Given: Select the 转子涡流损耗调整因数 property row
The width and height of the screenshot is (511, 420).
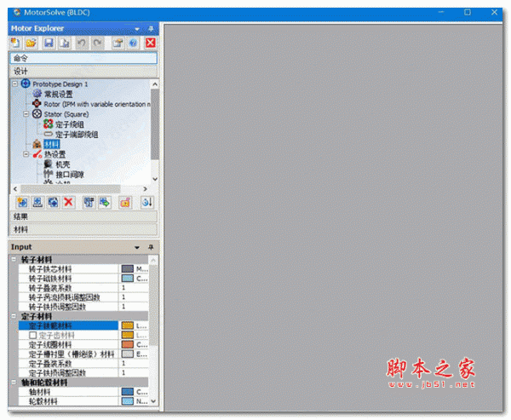Looking at the screenshot, I should [x=68, y=297].
